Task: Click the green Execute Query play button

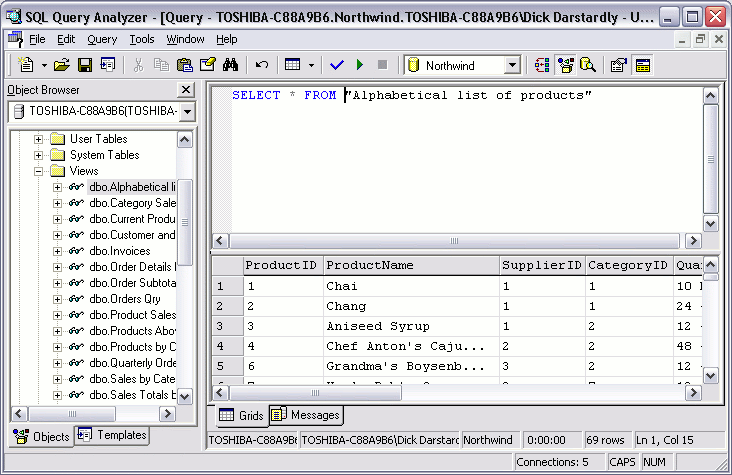Action: click(x=359, y=65)
